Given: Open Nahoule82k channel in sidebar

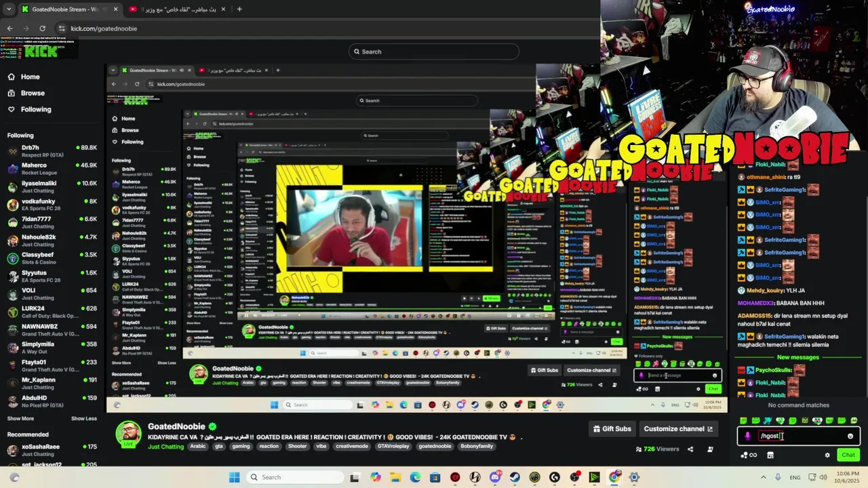Looking at the screenshot, I should pyautogui.click(x=52, y=240).
